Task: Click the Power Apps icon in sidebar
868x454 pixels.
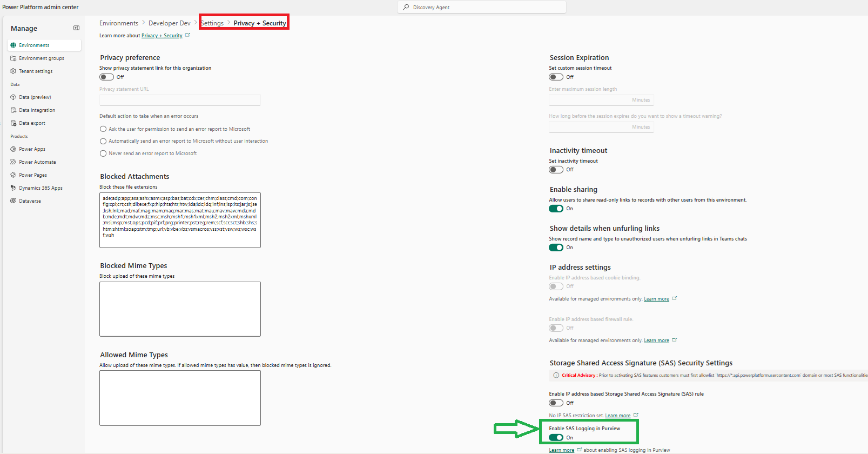Action: pos(14,149)
